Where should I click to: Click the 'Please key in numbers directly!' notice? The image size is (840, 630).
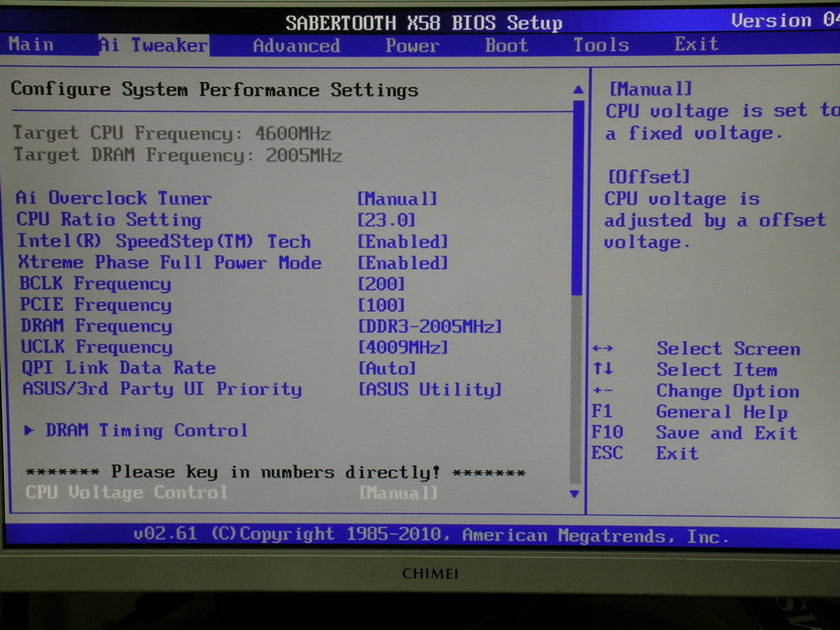pyautogui.click(x=276, y=472)
